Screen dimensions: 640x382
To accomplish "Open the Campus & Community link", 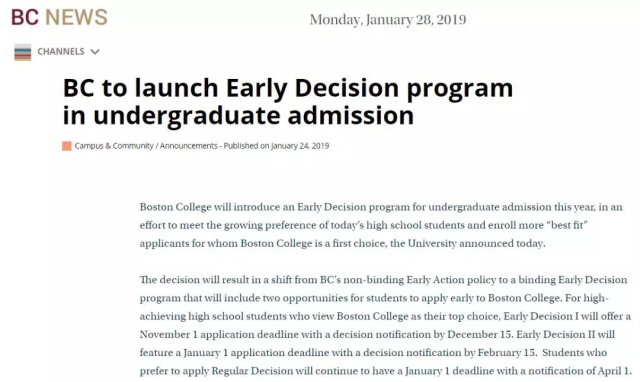I will pyautogui.click(x=114, y=146).
